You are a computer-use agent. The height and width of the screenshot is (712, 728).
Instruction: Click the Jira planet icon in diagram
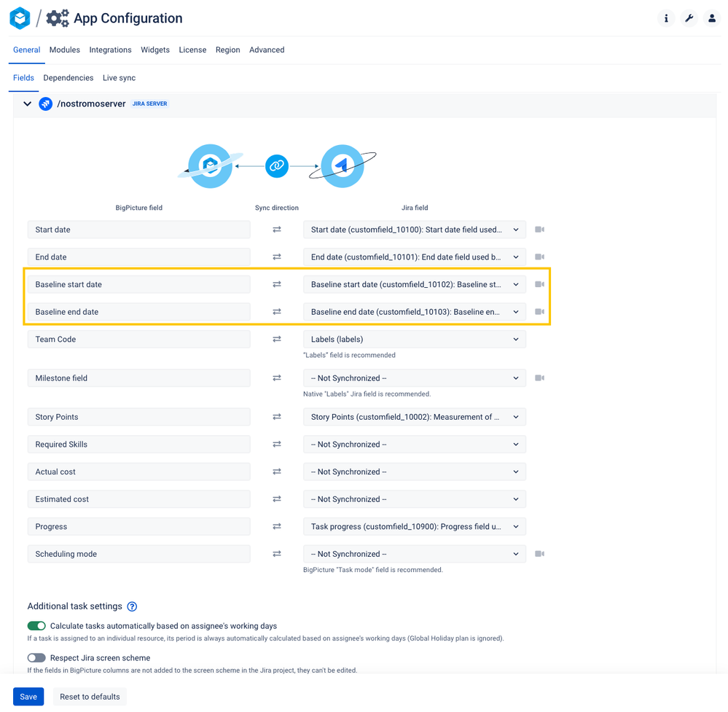343,166
